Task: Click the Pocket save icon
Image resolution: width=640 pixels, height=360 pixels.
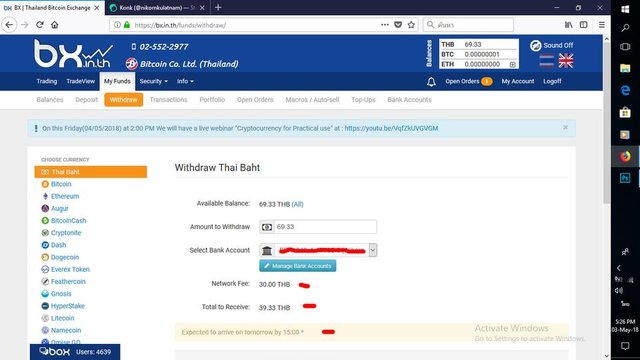Action: (398, 25)
